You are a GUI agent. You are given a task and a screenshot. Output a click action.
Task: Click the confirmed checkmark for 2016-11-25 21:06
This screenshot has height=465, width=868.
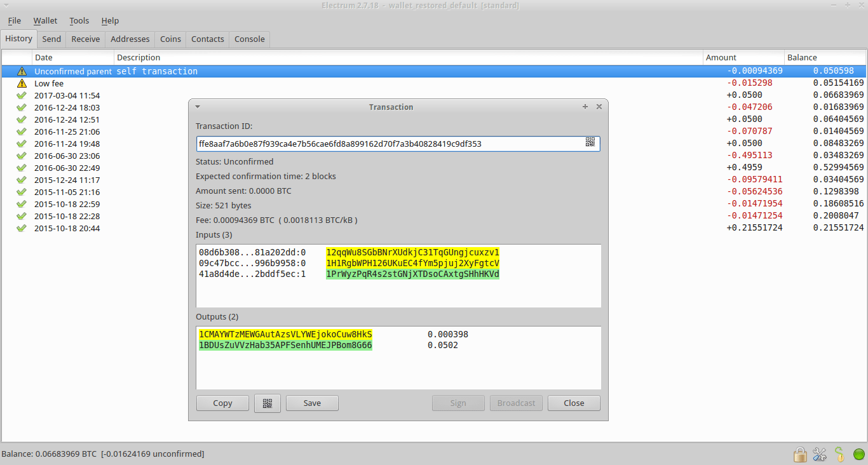click(x=22, y=131)
